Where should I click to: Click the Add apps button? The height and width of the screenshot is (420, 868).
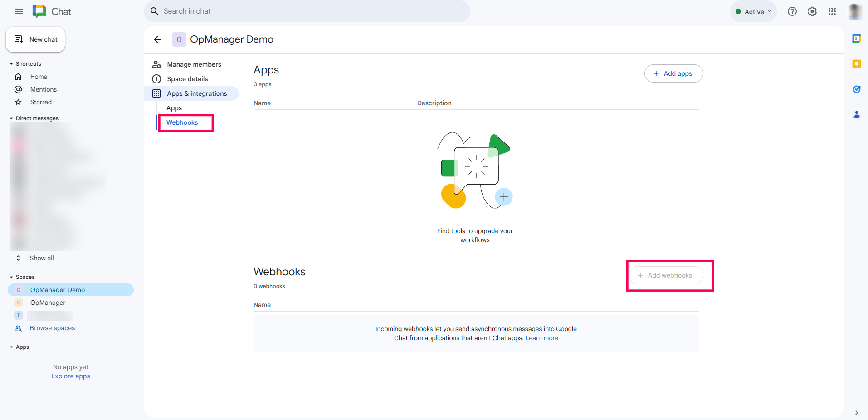[674, 73]
